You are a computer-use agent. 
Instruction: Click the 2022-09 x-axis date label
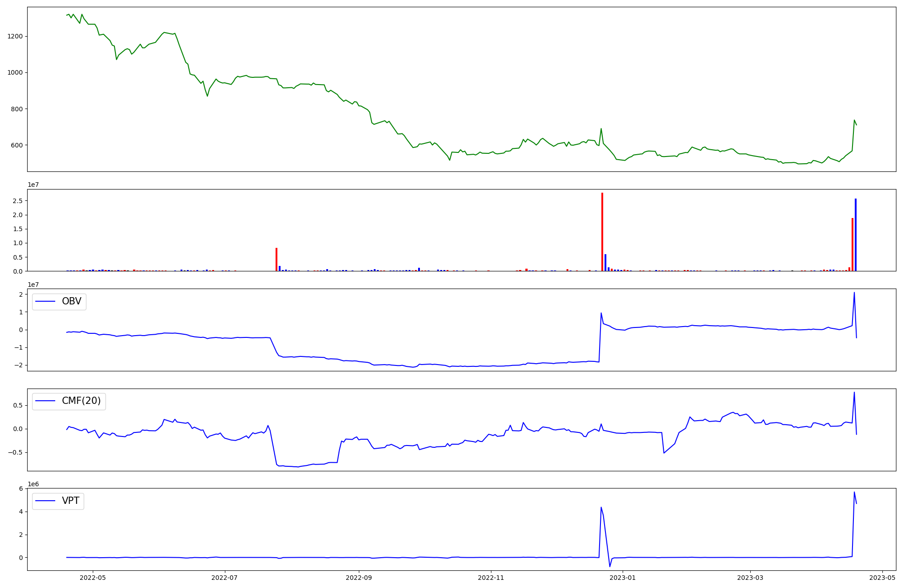click(x=359, y=577)
